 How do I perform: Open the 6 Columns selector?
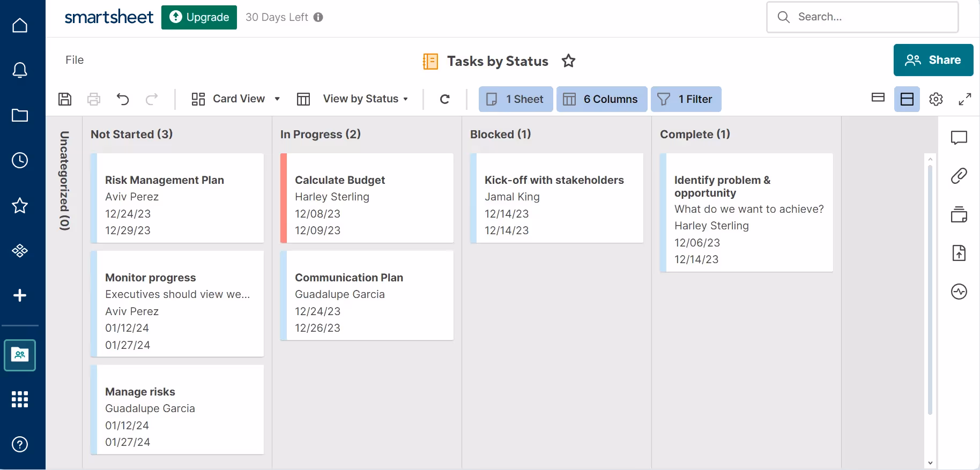point(602,99)
